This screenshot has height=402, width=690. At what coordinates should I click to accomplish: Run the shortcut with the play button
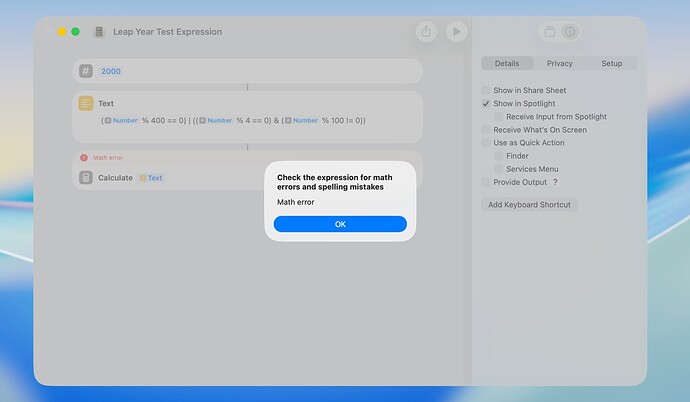coord(456,32)
